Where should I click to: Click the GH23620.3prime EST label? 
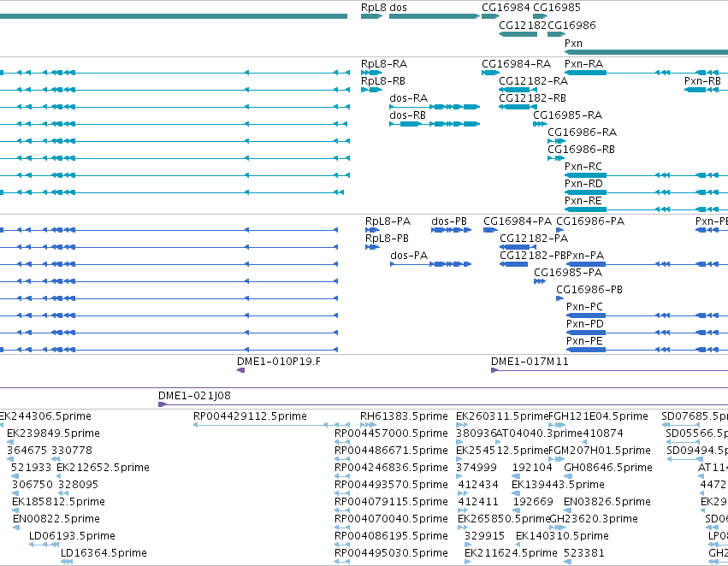[594, 520]
